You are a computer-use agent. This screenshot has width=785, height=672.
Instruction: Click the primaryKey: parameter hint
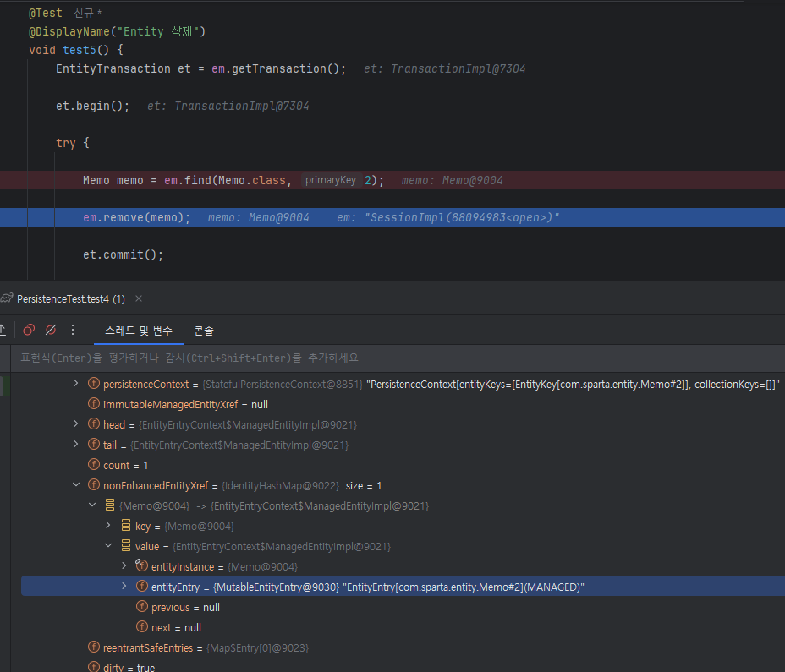(332, 180)
